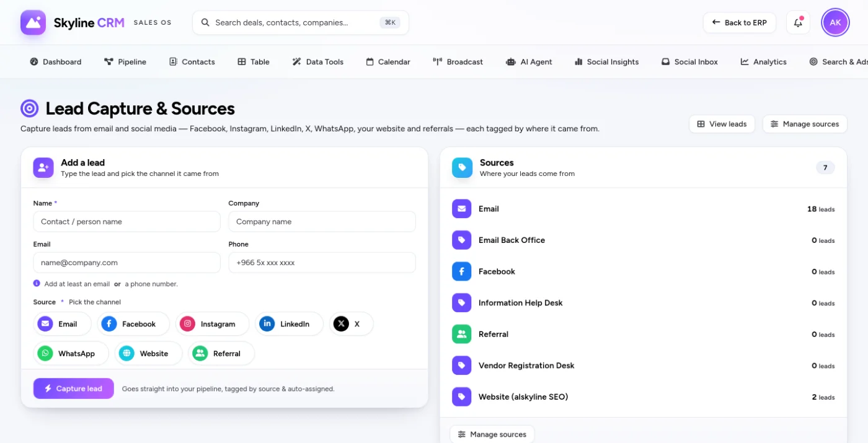Click the Vendor Registration Desk source name

coord(526,366)
